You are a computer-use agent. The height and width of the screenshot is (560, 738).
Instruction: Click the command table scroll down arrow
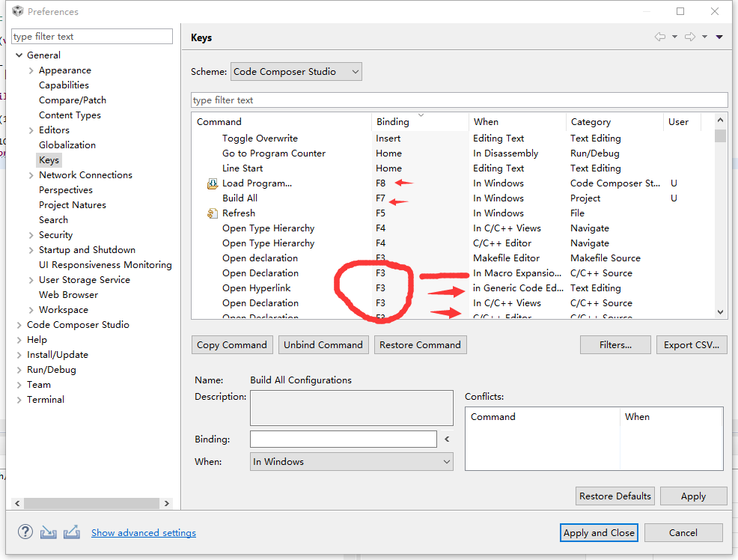tap(720, 312)
